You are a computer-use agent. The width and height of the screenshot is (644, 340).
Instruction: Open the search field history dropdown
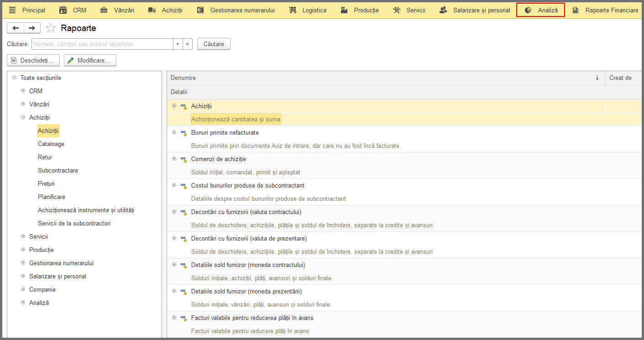(x=178, y=44)
